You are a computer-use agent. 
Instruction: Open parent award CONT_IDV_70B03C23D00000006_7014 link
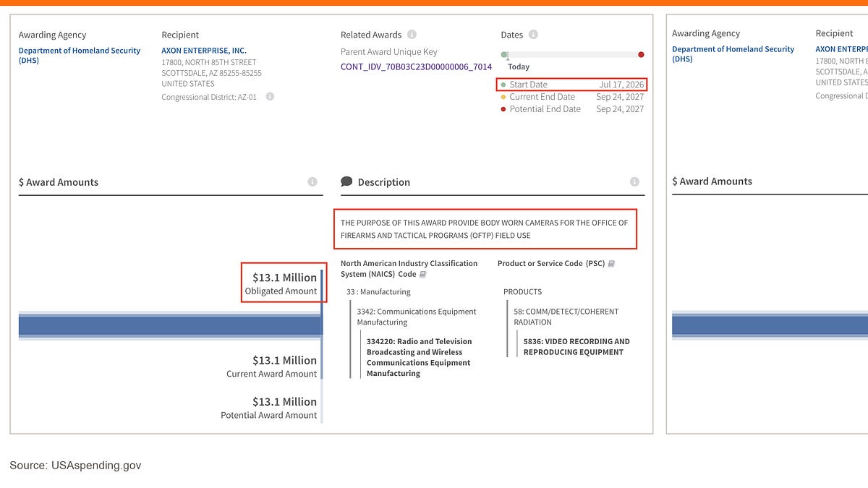416,67
